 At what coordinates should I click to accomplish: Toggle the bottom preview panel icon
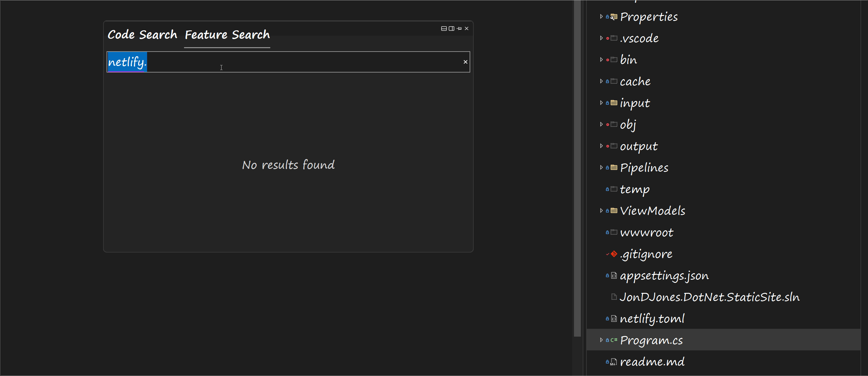(x=444, y=29)
